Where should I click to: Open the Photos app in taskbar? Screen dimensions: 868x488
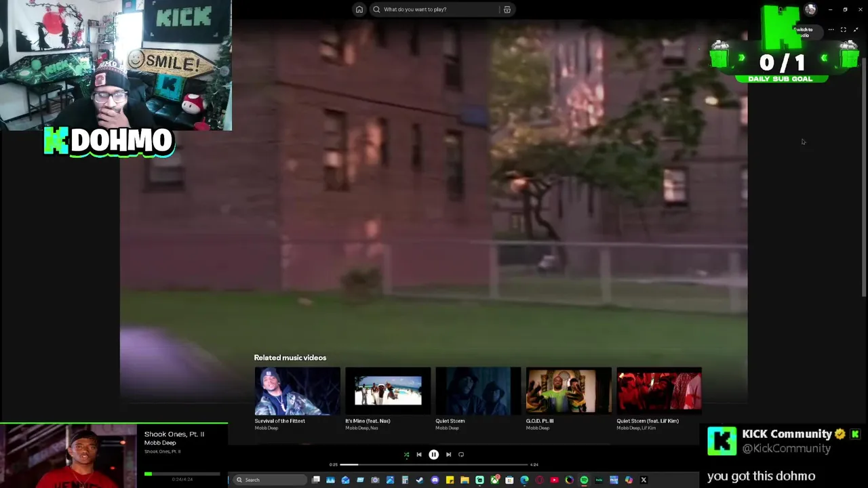pos(390,480)
